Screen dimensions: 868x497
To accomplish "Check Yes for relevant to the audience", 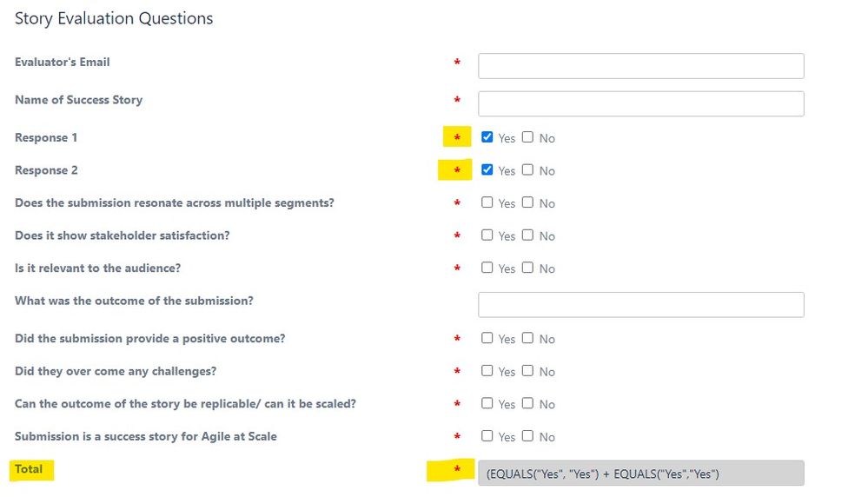I will tap(487, 268).
